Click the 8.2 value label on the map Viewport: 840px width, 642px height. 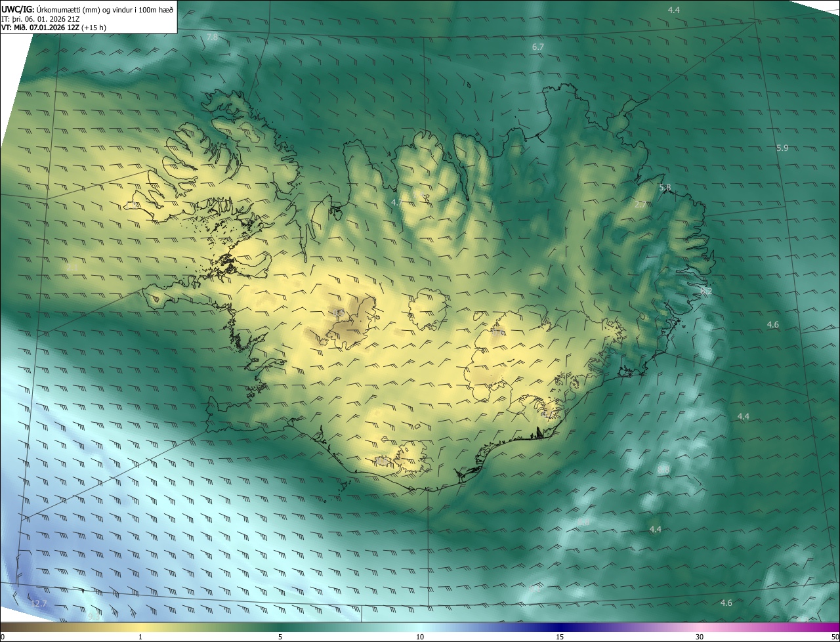(x=706, y=291)
